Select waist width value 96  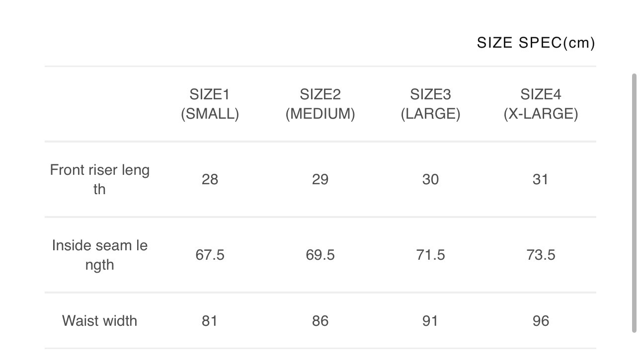click(541, 321)
